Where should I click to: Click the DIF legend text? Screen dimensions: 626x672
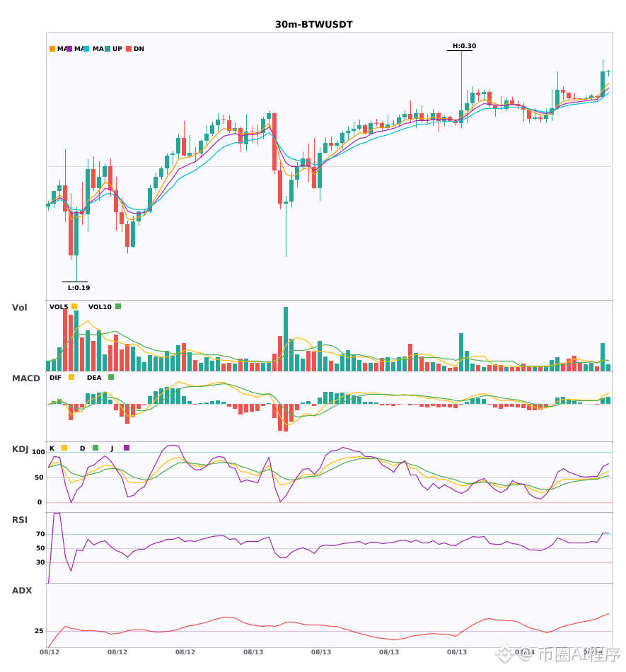[55, 378]
